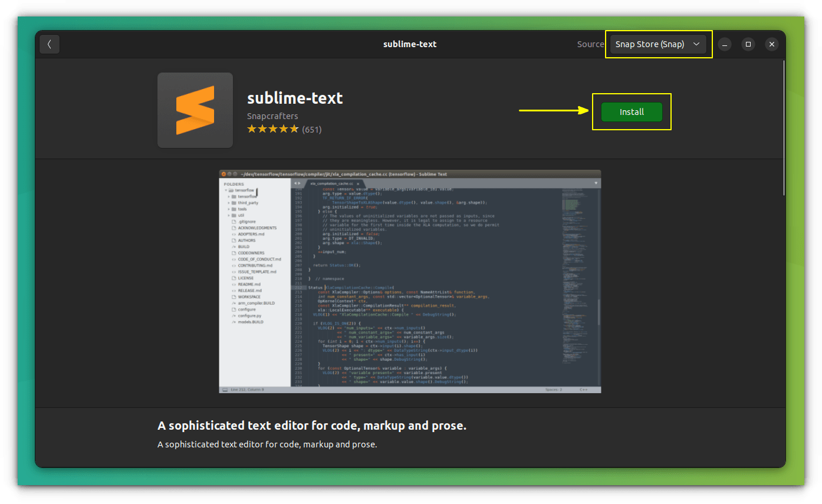Screen dimensions: 822x504
Task: Click the green Install button
Action: (x=632, y=111)
